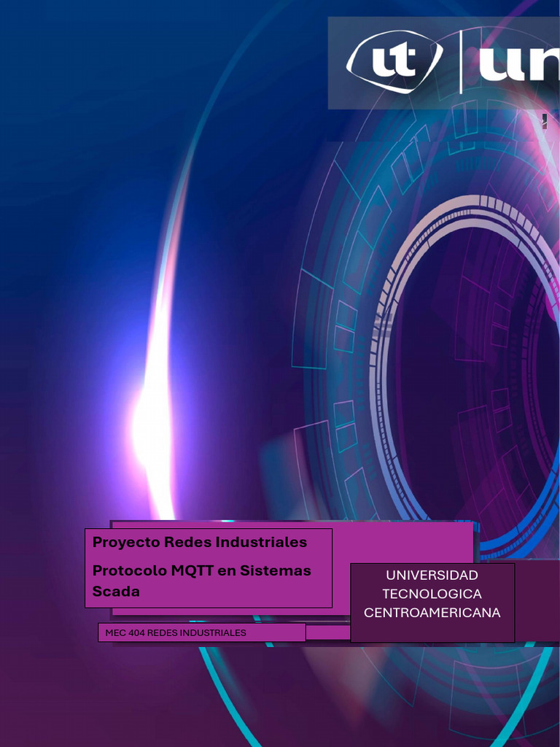Click the magenta rectangle right of the title box
The height and width of the screenshot is (747, 560).
coord(402,543)
